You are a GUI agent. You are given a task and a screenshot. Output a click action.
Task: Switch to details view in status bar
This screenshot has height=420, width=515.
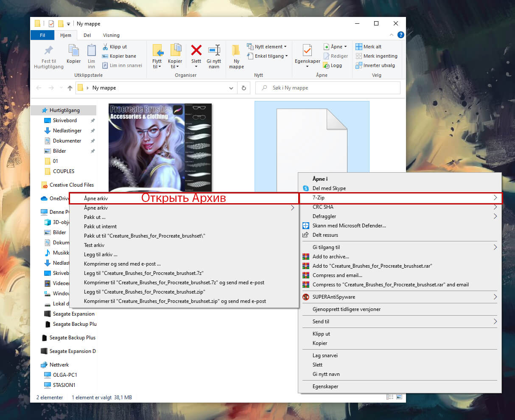(x=390, y=397)
